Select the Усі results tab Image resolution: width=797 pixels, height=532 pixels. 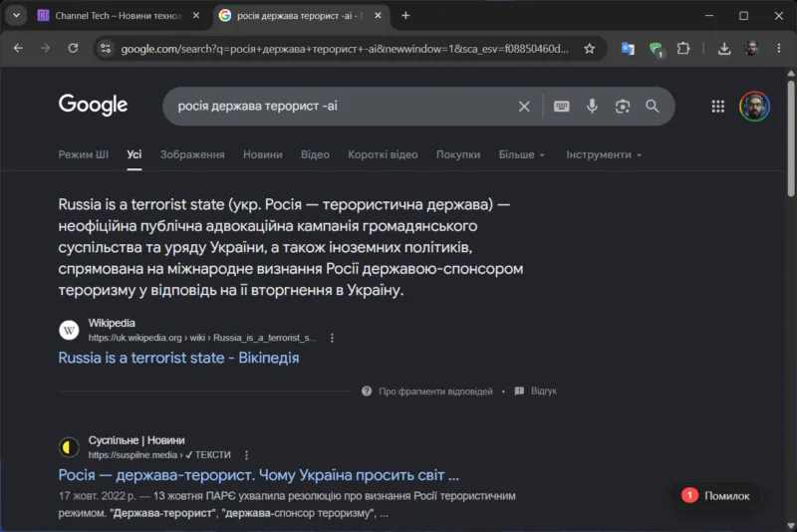coord(134,154)
